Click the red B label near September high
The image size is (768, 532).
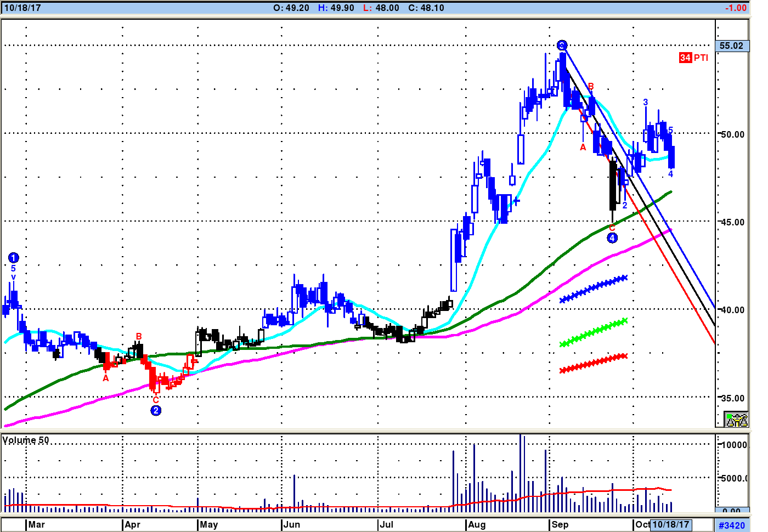point(591,87)
